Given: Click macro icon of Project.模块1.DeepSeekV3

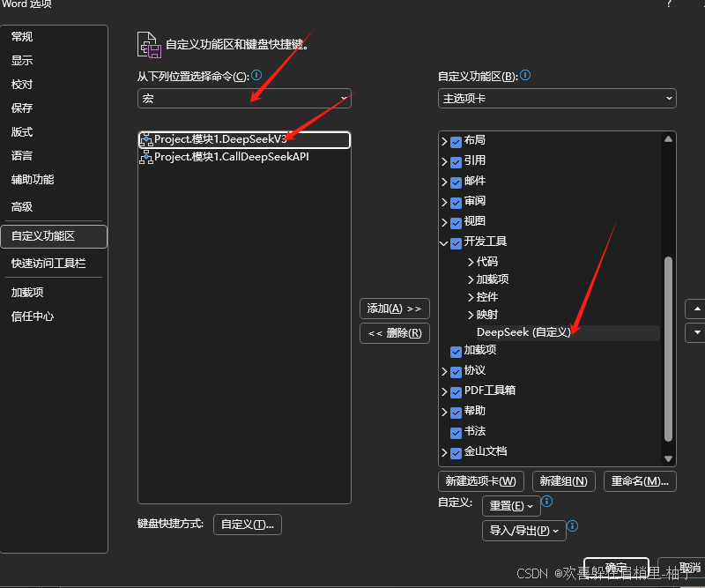Looking at the screenshot, I should (x=145, y=140).
